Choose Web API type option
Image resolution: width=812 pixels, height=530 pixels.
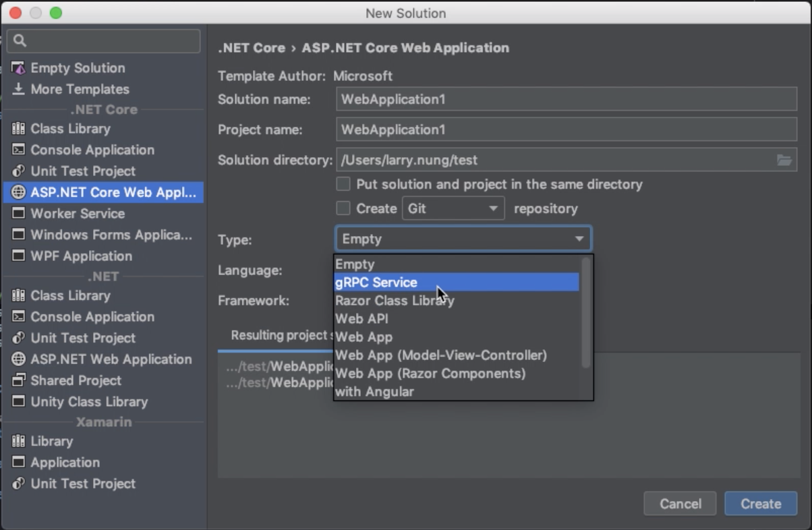point(457,319)
